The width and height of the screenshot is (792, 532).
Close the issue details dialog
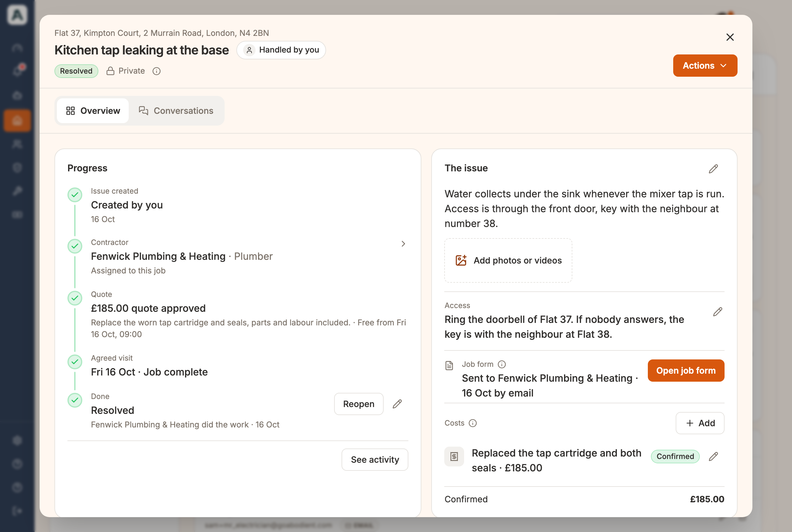pyautogui.click(x=730, y=37)
